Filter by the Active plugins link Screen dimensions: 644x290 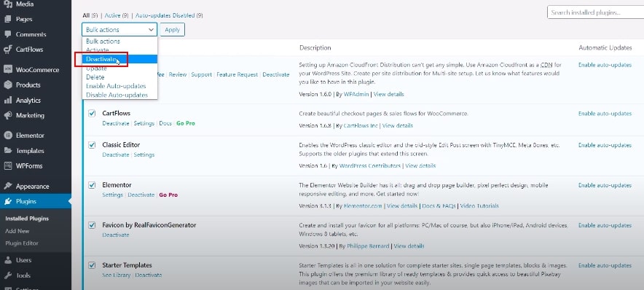[x=112, y=15]
